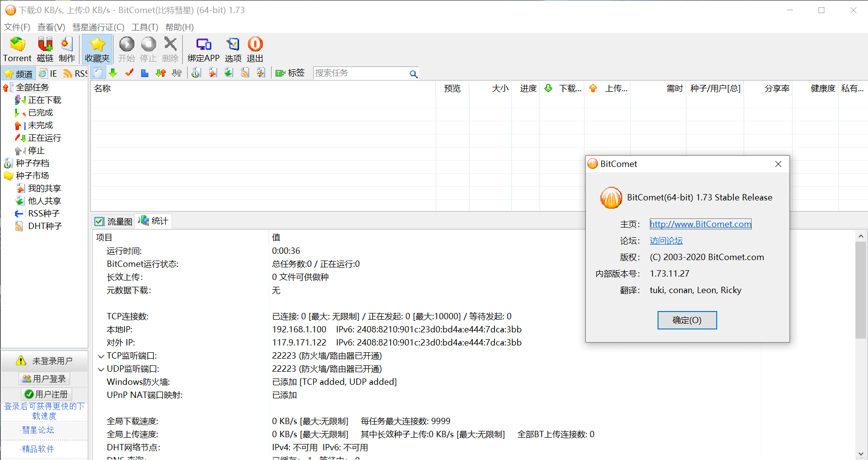Click the Torrent open-file toolbar icon
This screenshot has width=868, height=460.
pos(17,45)
